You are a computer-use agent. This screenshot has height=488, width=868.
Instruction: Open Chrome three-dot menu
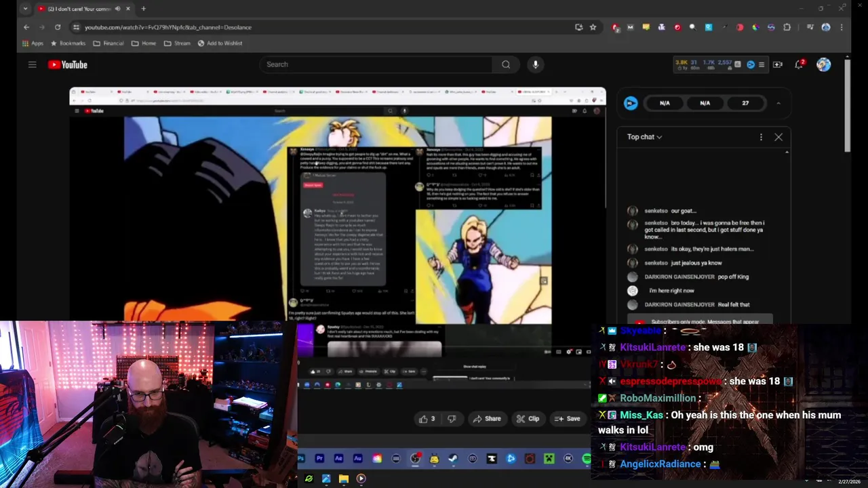[842, 27]
